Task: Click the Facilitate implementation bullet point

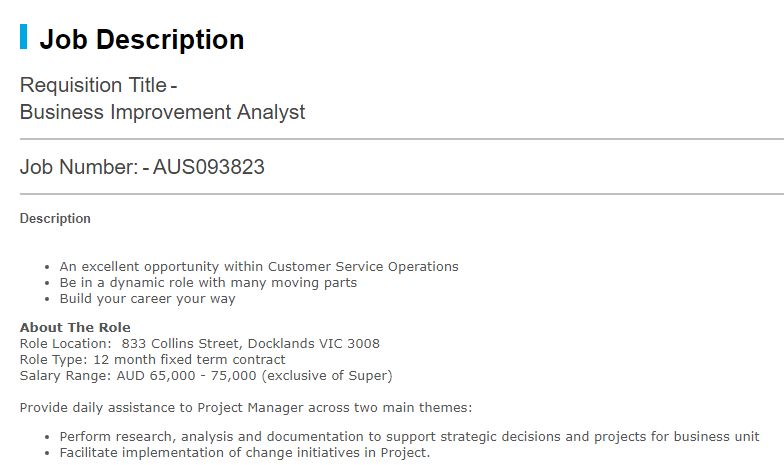Action: click(245, 452)
